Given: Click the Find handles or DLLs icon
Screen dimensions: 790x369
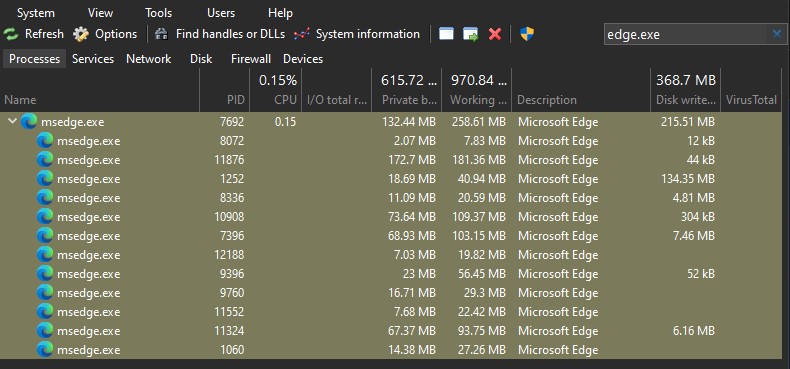Looking at the screenshot, I should coord(161,34).
